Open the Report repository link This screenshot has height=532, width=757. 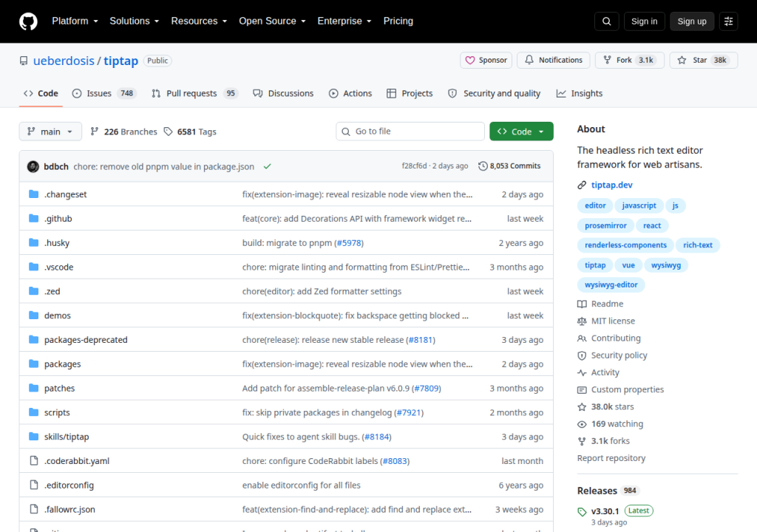pyautogui.click(x=611, y=458)
